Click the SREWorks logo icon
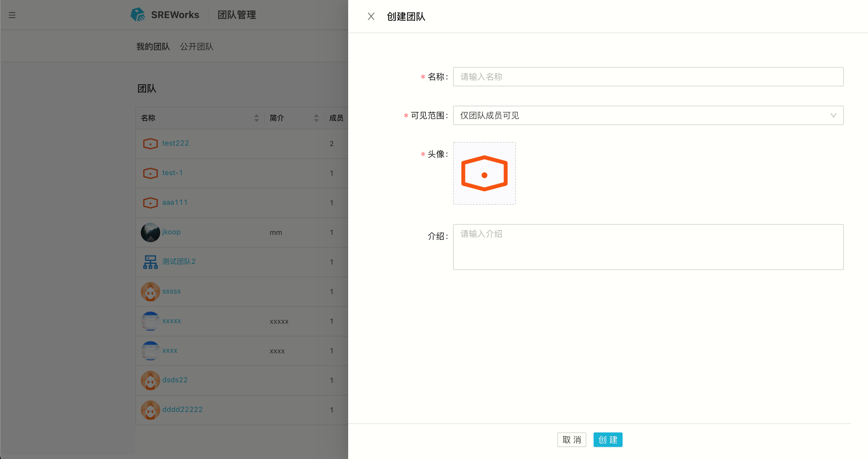This screenshot has height=459, width=868. (138, 15)
